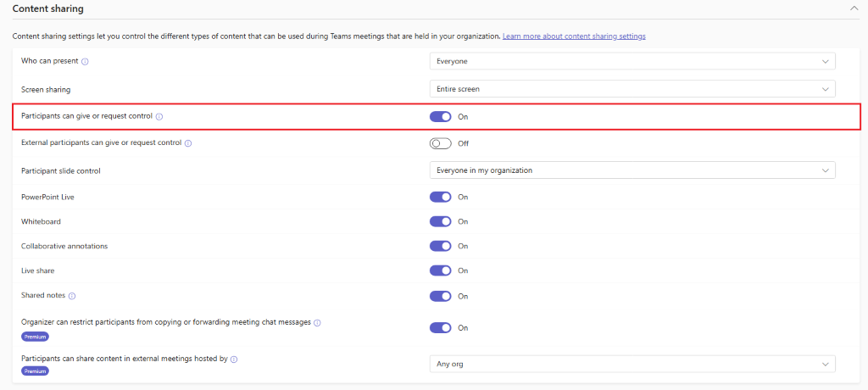Viewport: 868px width, 390px height.
Task: Click the Participant slide control label
Action: click(x=61, y=170)
